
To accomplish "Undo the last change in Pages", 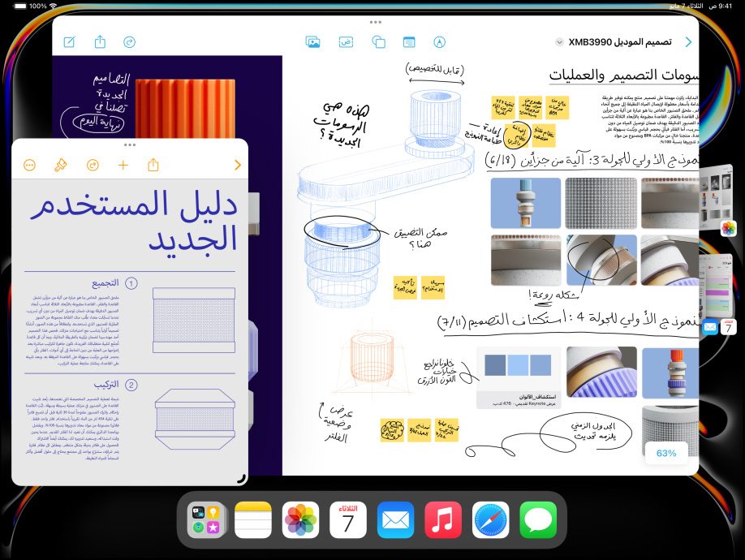I will click(x=93, y=165).
